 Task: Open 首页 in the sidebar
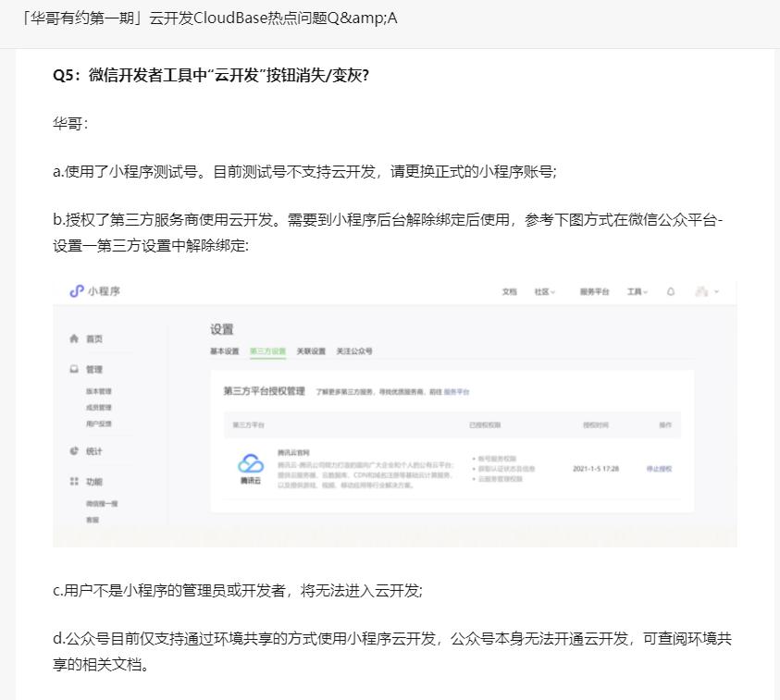point(94,339)
